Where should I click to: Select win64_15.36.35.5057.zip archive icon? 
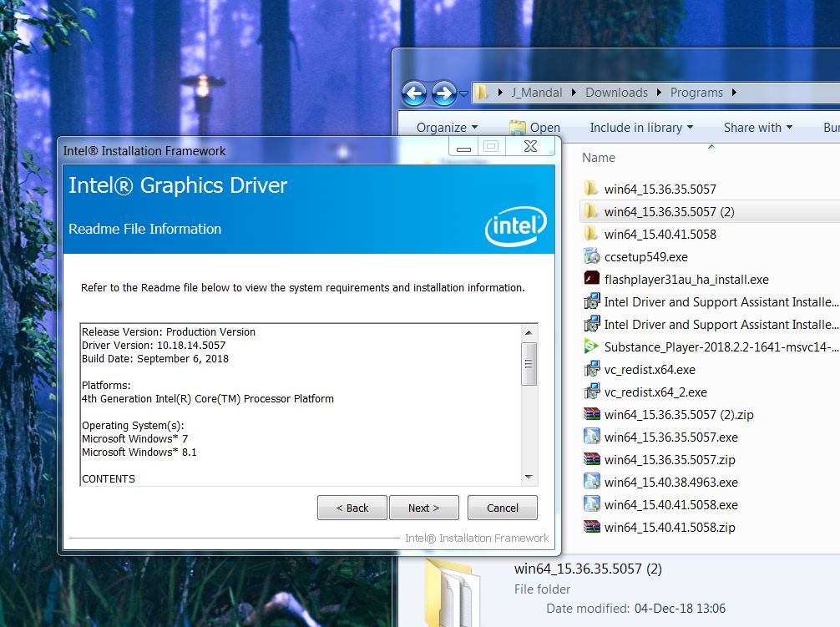click(x=591, y=459)
